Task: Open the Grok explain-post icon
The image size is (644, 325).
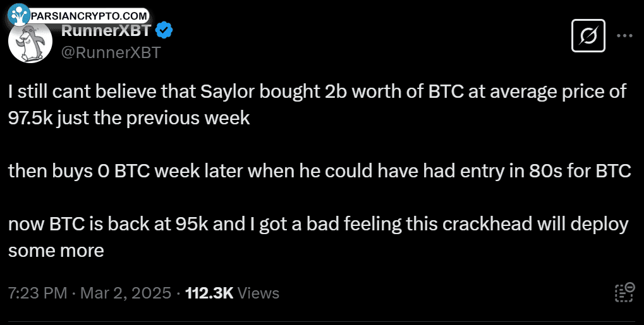Action: coord(588,36)
